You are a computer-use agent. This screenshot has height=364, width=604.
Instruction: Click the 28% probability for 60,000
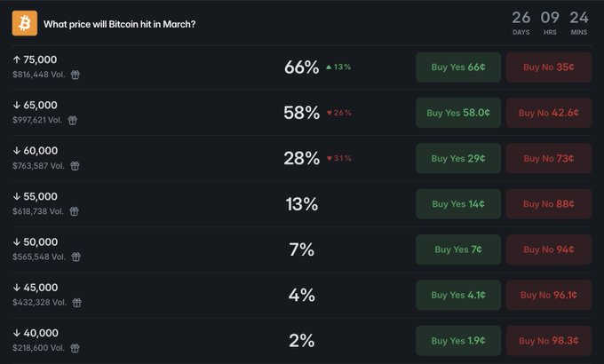point(301,158)
